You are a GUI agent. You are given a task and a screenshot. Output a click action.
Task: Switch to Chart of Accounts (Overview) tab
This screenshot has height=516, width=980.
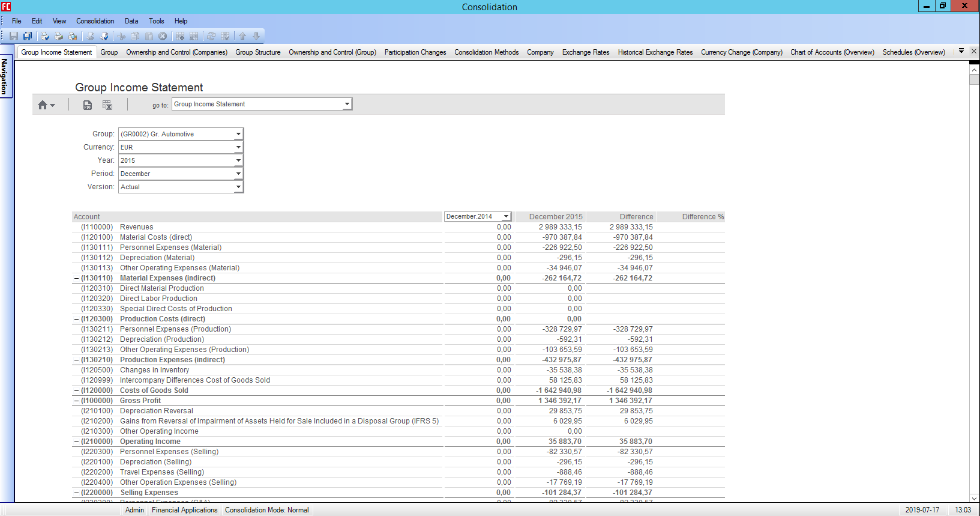click(x=832, y=52)
